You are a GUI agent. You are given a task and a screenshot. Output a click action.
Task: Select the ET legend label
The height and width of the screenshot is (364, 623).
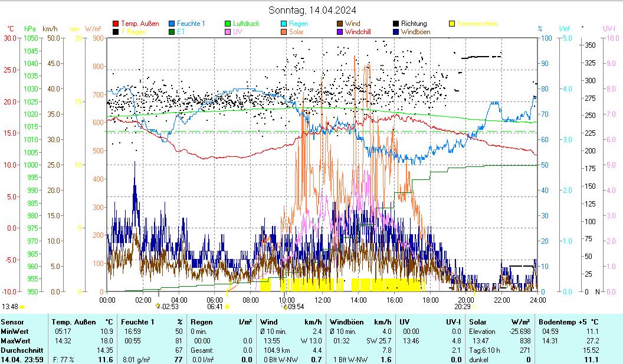pos(182,32)
